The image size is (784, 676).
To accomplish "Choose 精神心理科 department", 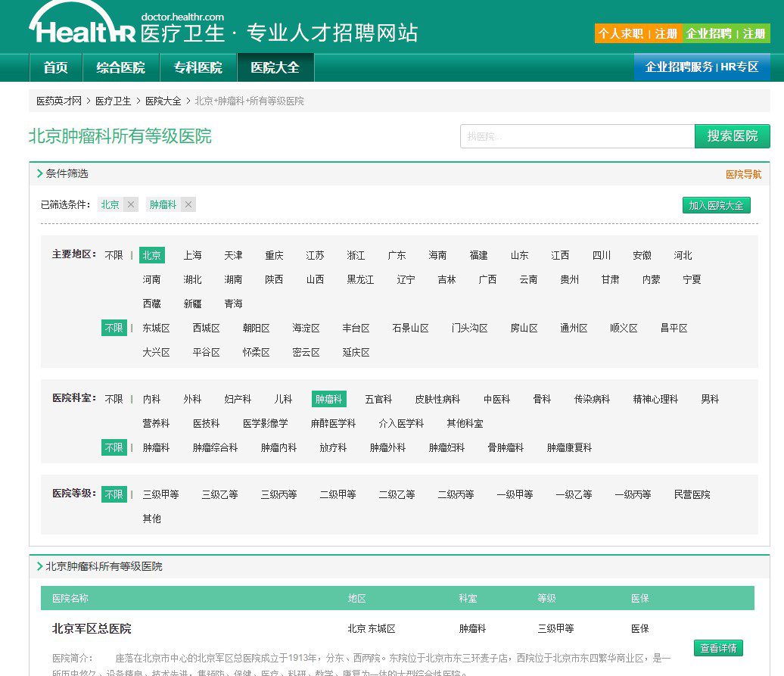I will coord(655,399).
